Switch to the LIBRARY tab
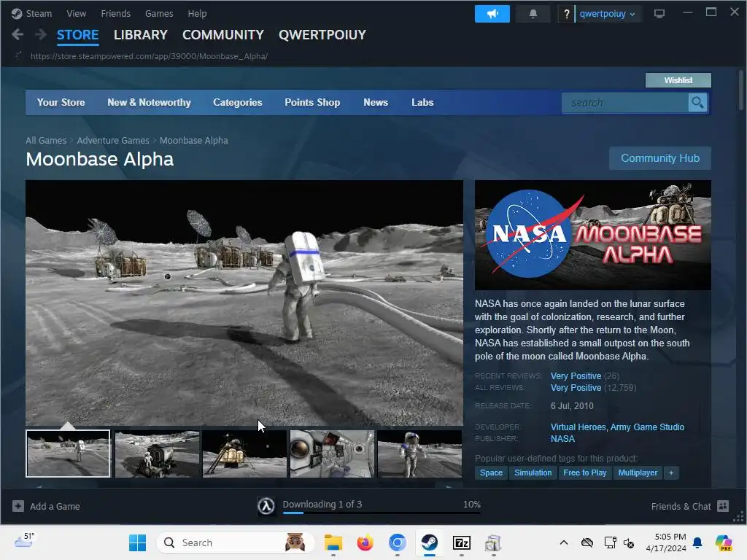Screen dimensions: 747x560 [141, 35]
